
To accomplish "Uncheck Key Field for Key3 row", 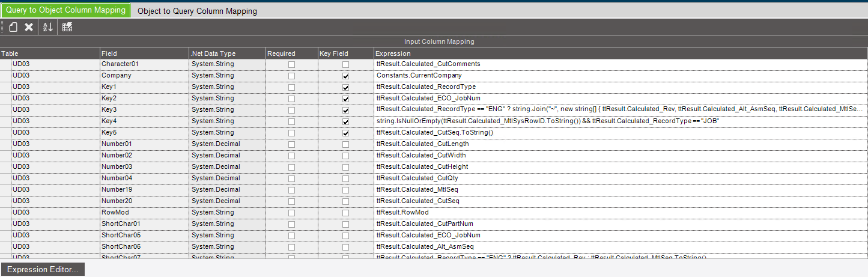I will click(x=345, y=110).
